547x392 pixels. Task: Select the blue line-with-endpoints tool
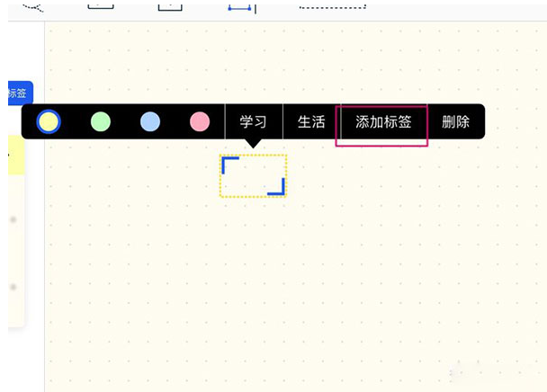[239, 8]
